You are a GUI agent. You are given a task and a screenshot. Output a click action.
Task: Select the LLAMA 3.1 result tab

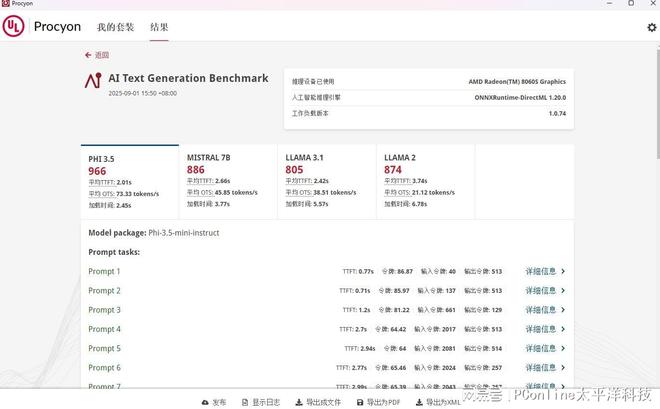coord(327,182)
